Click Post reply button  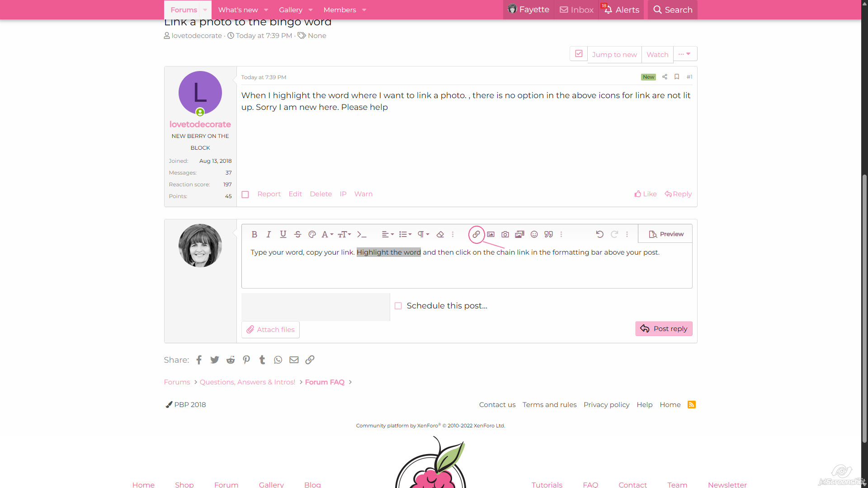(664, 329)
